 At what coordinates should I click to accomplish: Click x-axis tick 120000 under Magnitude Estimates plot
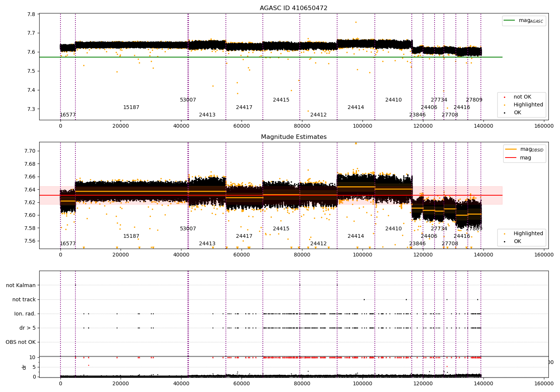(423, 255)
